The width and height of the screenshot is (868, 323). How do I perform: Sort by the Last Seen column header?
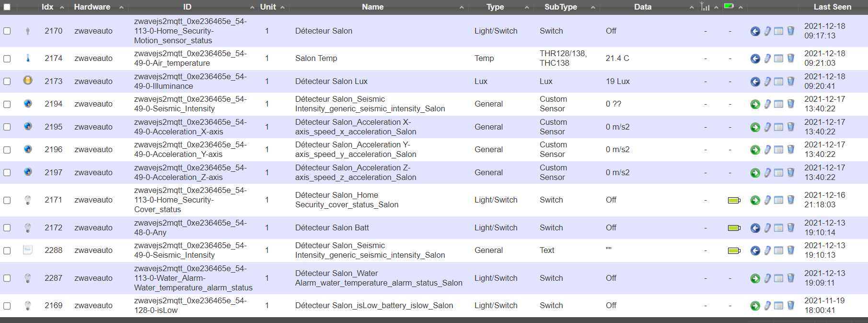click(x=833, y=7)
